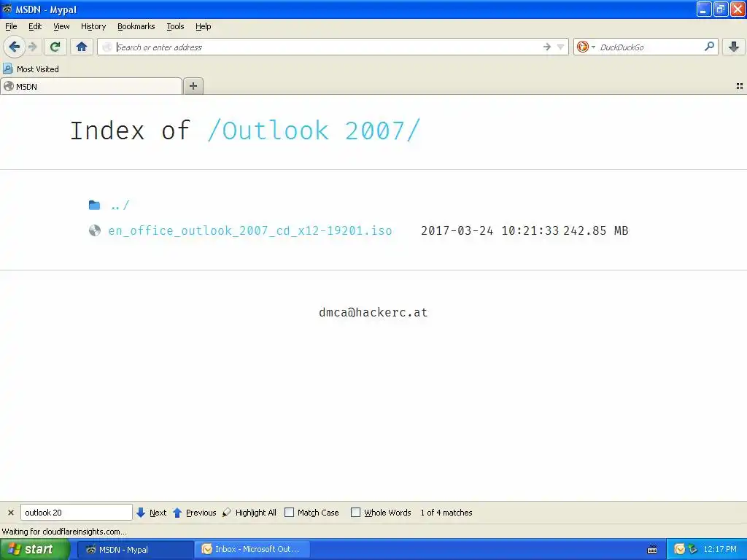
Task: Click the Forward arrow button
Action: (x=32, y=47)
